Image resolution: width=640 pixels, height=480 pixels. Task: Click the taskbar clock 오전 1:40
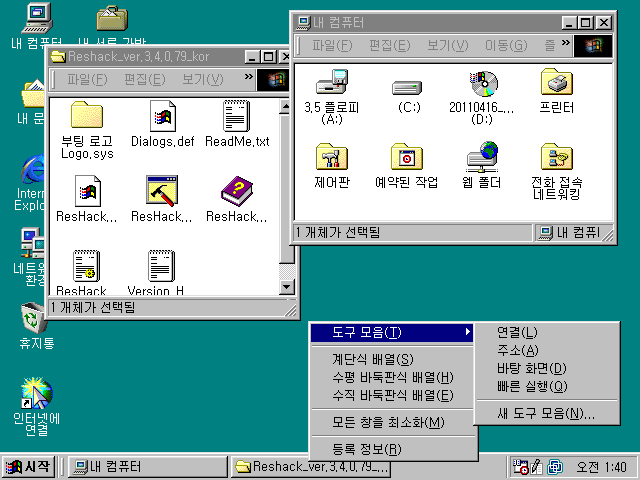point(600,467)
